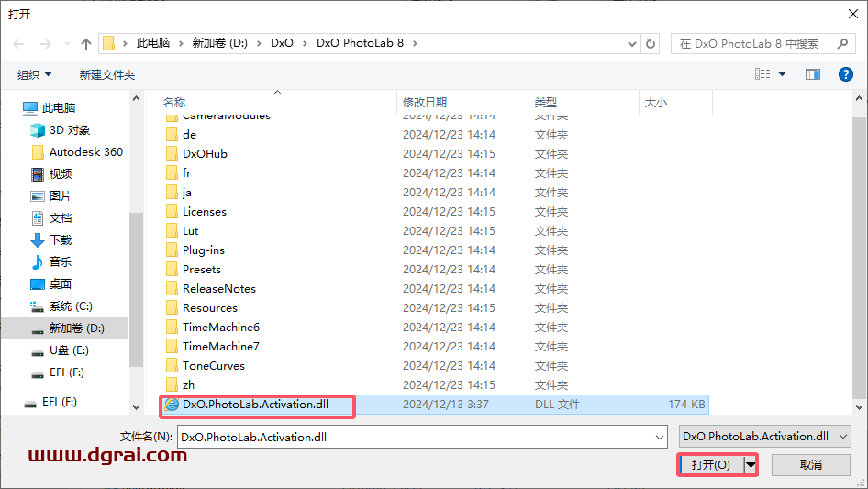Go forward with the forward arrow
Image resolution: width=868 pixels, height=489 pixels.
45,43
